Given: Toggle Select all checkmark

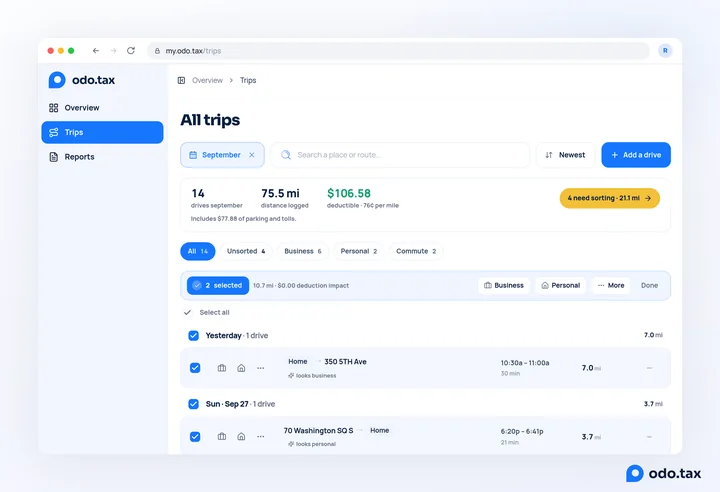Looking at the screenshot, I should coord(187,312).
